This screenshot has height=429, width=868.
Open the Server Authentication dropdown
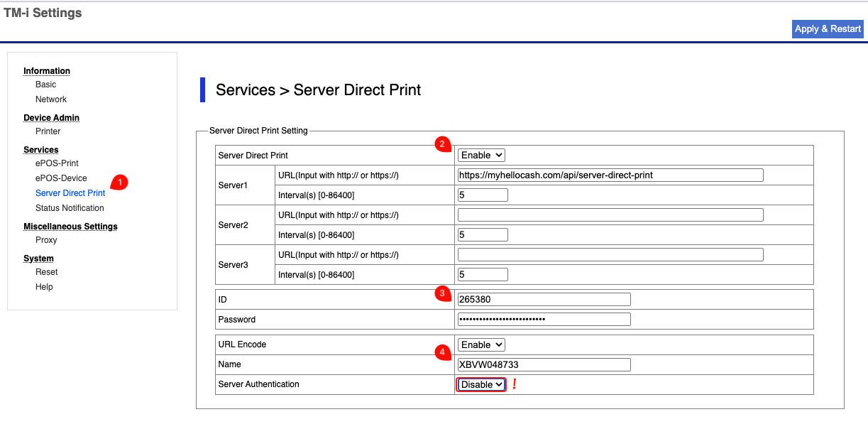pyautogui.click(x=481, y=384)
